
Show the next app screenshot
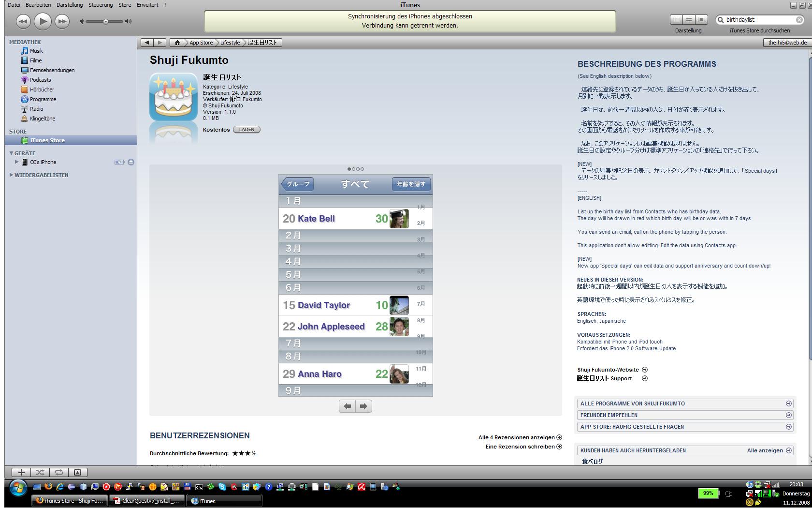(363, 406)
